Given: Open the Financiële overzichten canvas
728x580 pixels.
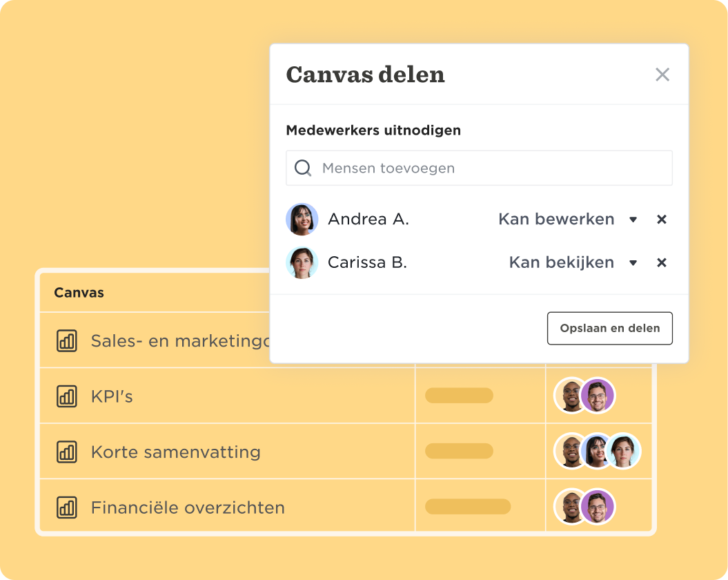Looking at the screenshot, I should tap(188, 507).
